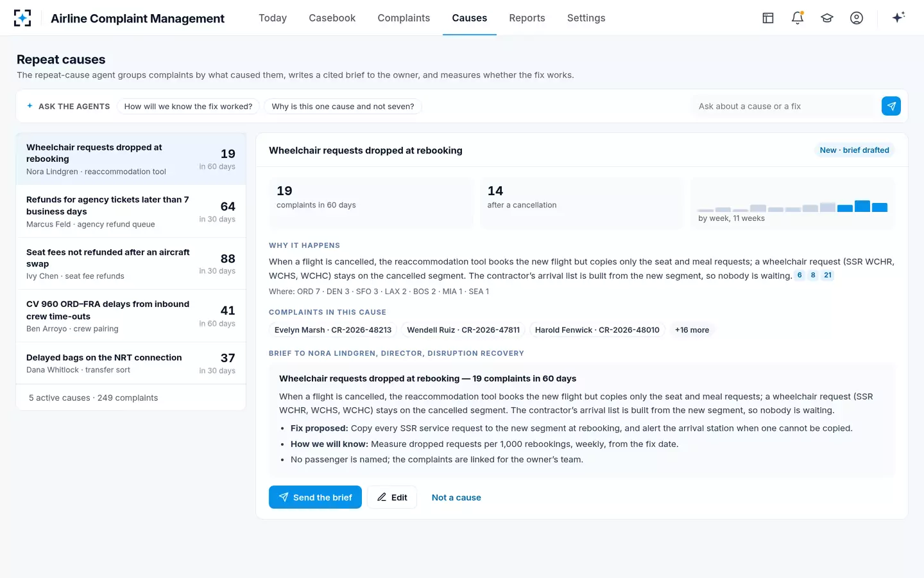Screen dimensions: 924x578
Task: Click the weekly complaints bar chart
Action: (792, 206)
